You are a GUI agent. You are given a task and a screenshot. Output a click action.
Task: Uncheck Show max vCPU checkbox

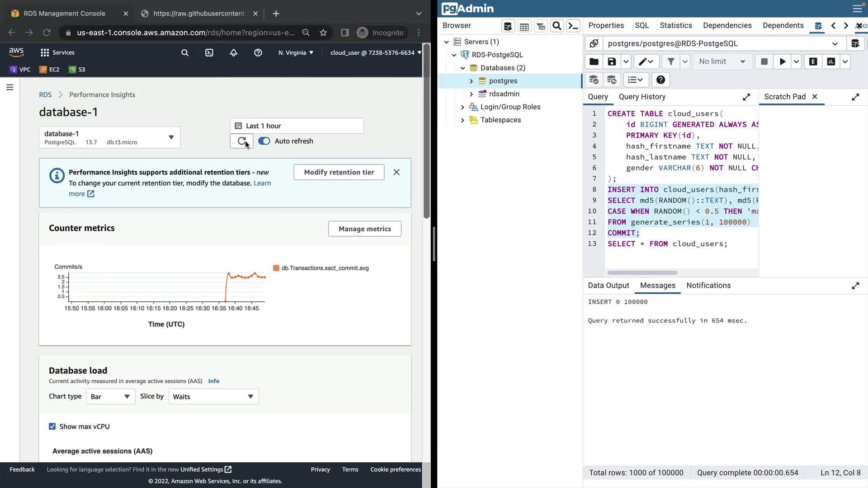(52, 427)
